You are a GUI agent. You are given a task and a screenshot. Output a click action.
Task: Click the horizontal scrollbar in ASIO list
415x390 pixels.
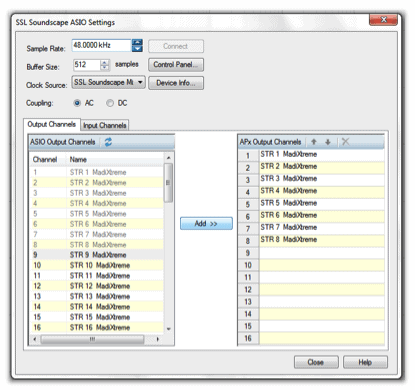click(x=96, y=339)
